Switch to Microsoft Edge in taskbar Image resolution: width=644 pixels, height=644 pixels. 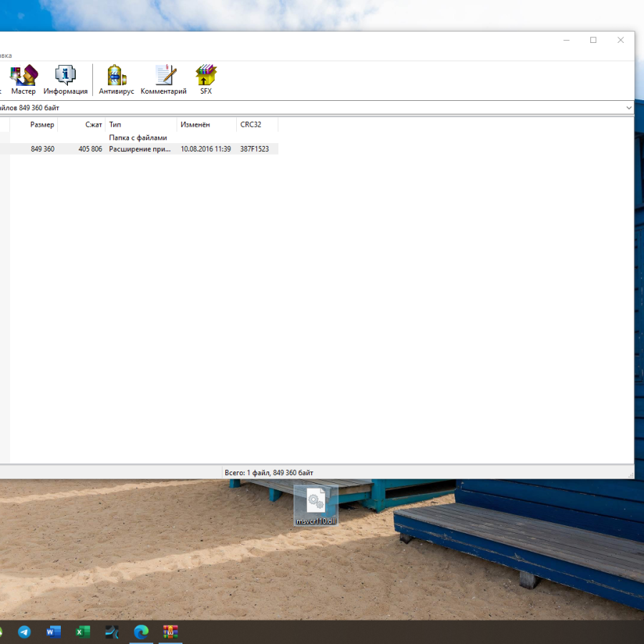(x=141, y=632)
